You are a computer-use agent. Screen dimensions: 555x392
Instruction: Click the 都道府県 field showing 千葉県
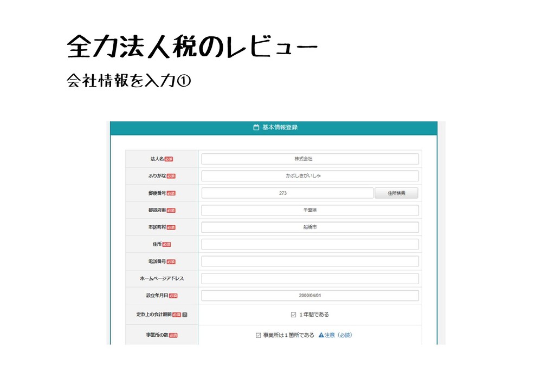tap(309, 210)
